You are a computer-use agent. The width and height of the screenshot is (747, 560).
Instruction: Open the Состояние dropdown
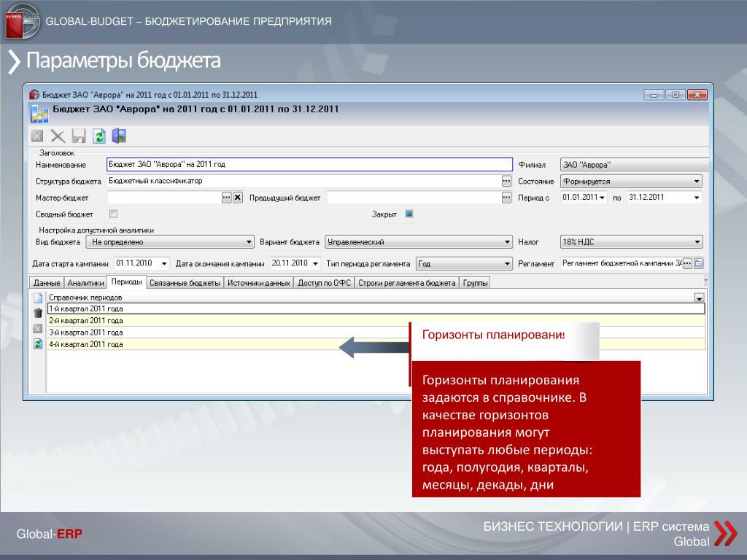coord(697,182)
